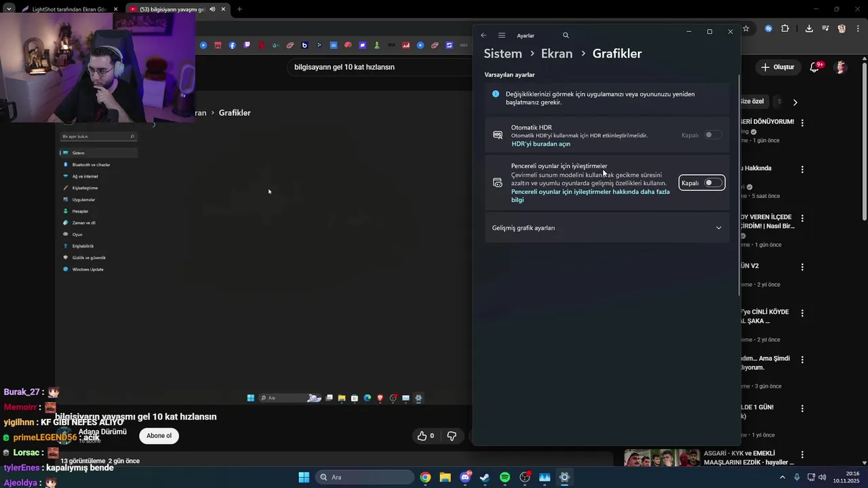The height and width of the screenshot is (488, 868).
Task: Open the Windows Start menu
Action: tap(304, 477)
